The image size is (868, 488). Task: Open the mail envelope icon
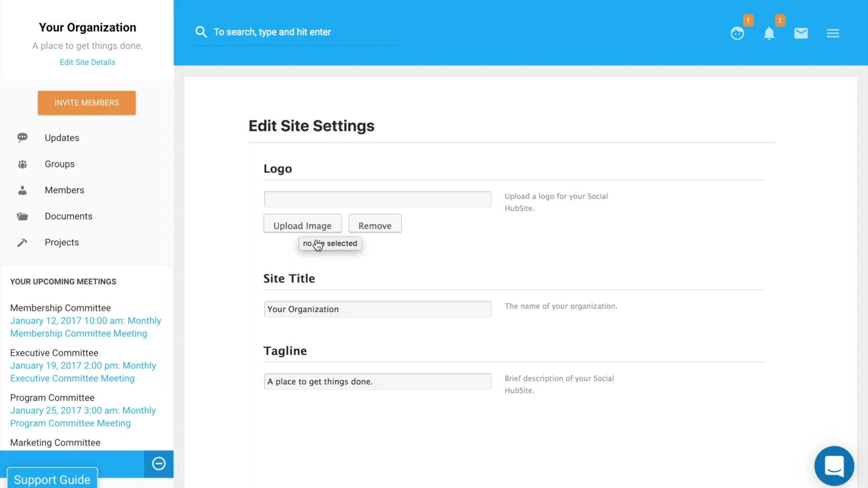coord(801,33)
